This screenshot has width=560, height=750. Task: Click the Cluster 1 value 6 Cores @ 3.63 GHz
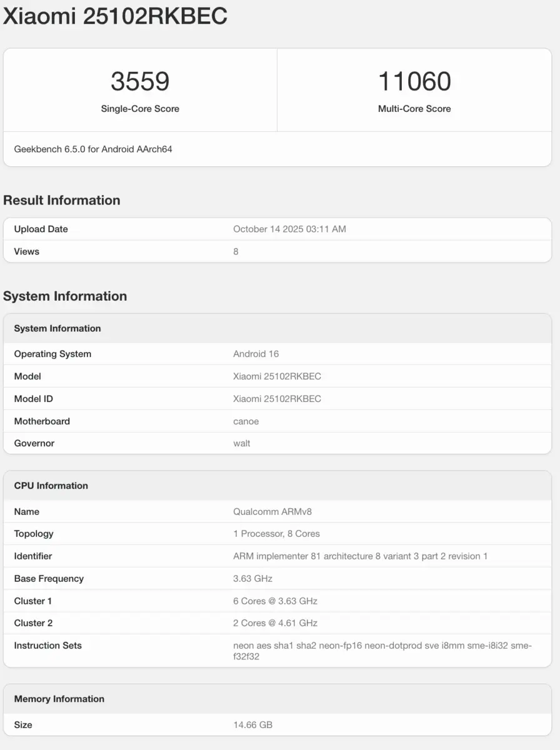coord(275,601)
